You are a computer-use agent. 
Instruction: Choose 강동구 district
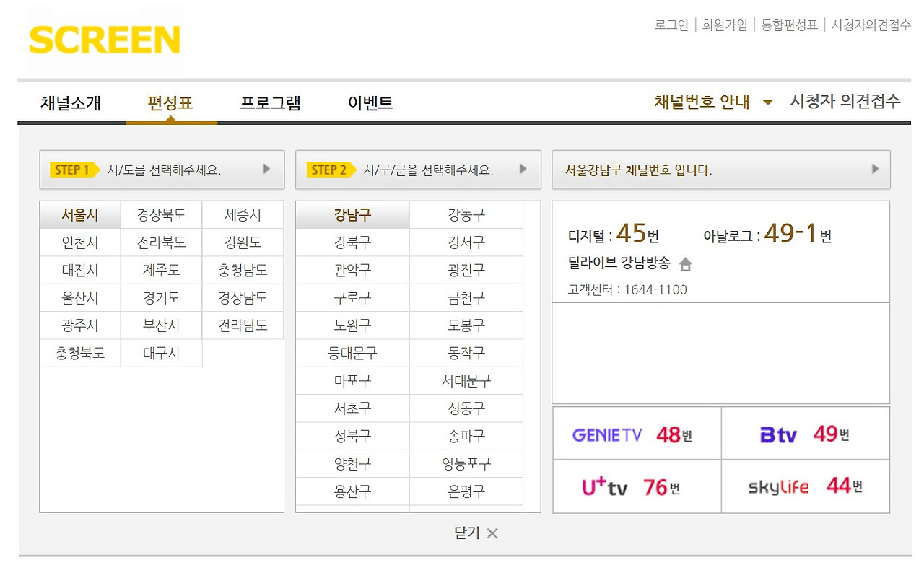click(466, 215)
